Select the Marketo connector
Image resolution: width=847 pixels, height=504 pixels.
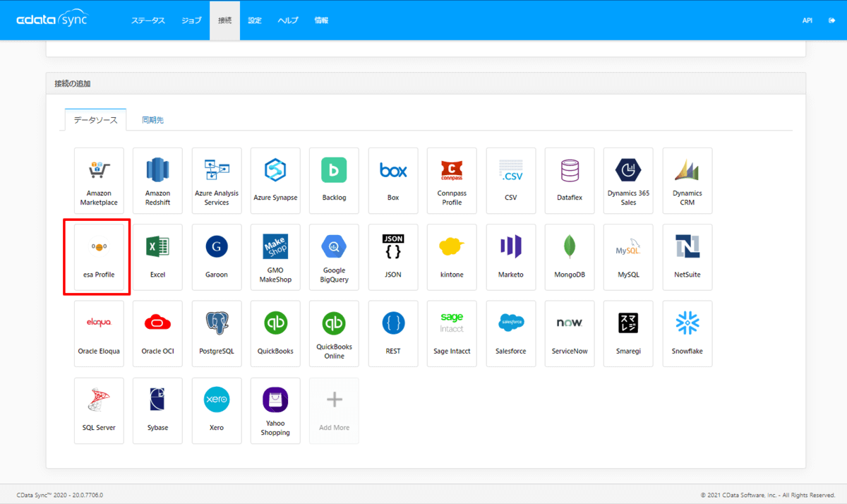click(510, 257)
